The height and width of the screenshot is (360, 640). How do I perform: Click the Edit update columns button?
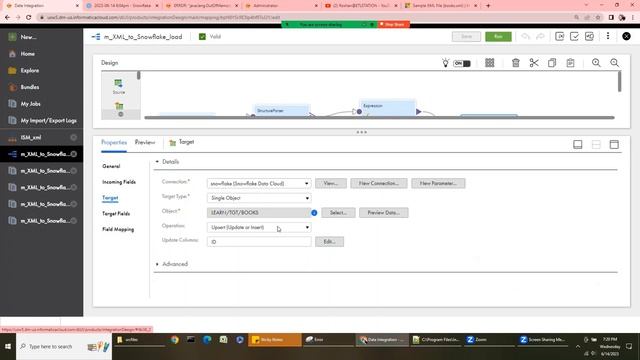click(329, 242)
